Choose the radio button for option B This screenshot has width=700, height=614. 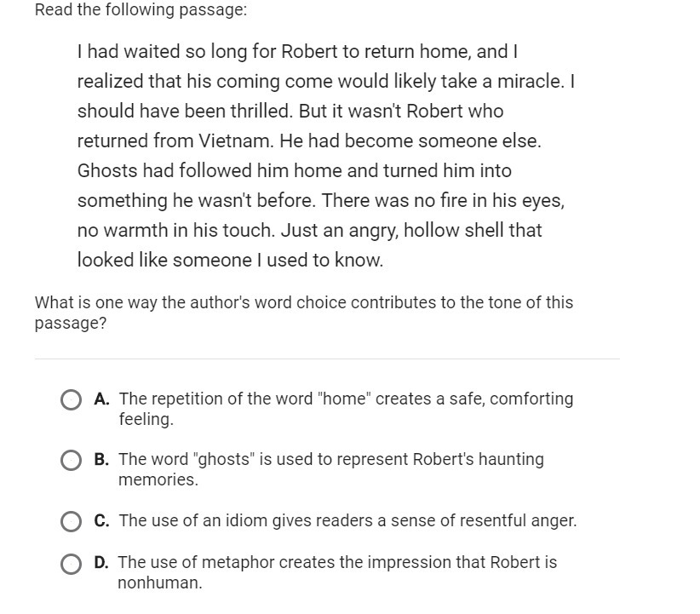(71, 461)
